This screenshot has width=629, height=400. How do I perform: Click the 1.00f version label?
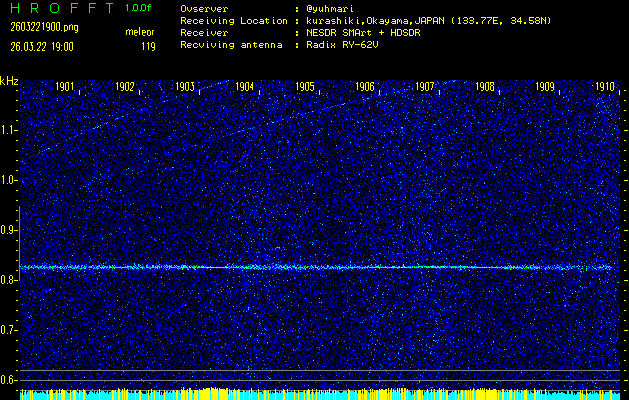tap(139, 8)
